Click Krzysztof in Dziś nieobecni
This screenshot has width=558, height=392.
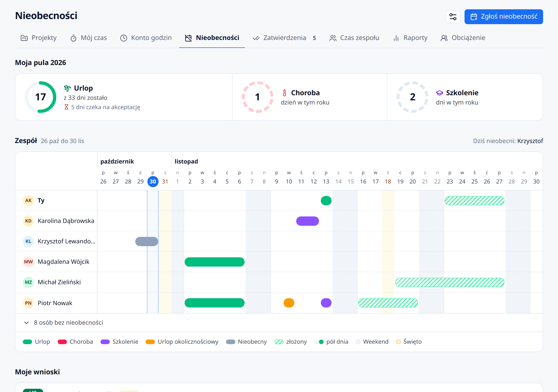pyautogui.click(x=530, y=141)
